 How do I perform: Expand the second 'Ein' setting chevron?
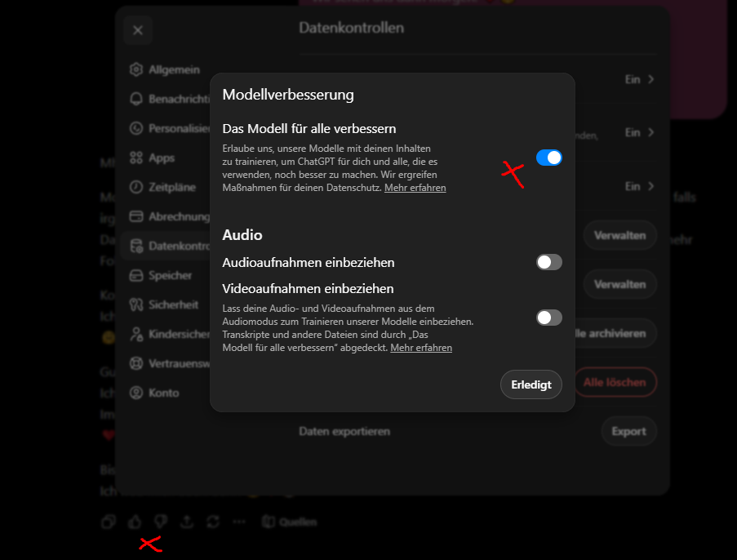coord(651,132)
